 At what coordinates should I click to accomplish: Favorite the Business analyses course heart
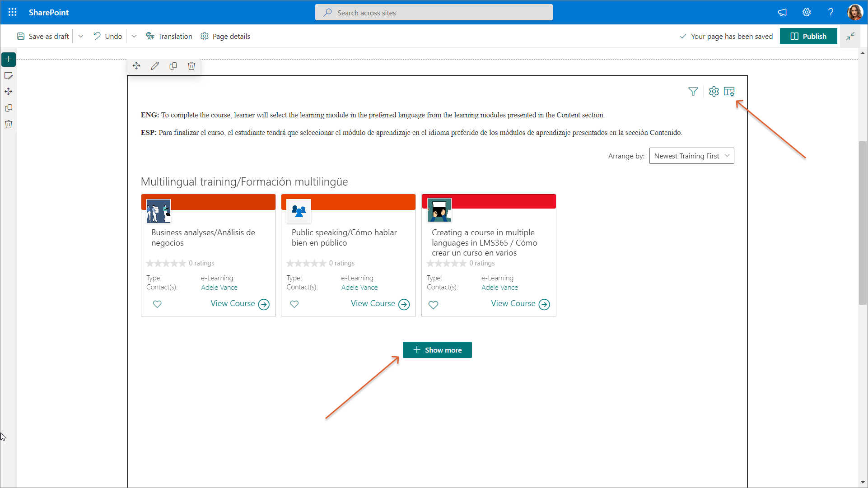157,304
